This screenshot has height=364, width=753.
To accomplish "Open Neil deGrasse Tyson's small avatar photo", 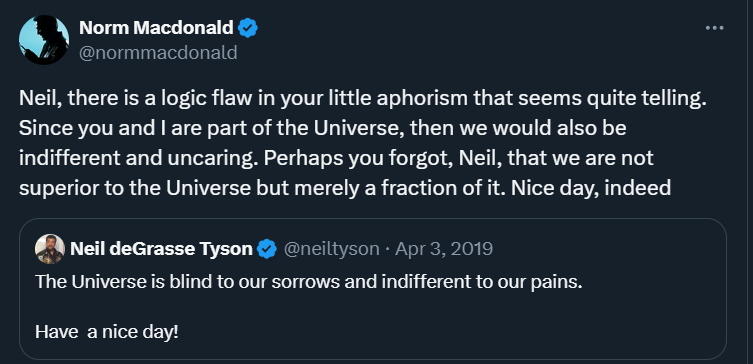I will click(50, 249).
